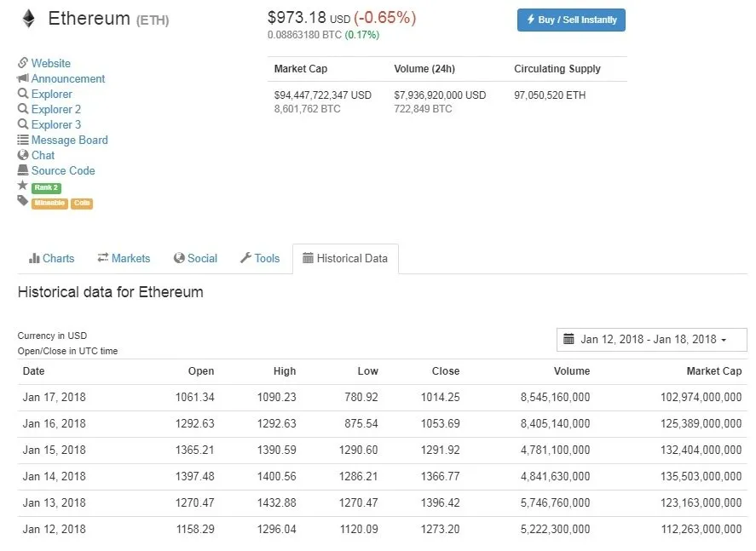Click the Volume column header in table
Image resolution: width=756 pixels, height=551 pixels.
572,370
